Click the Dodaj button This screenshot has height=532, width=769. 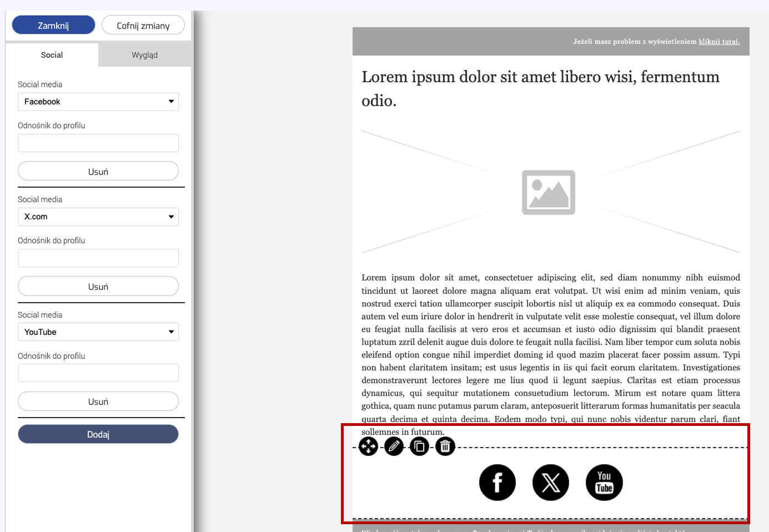click(98, 434)
